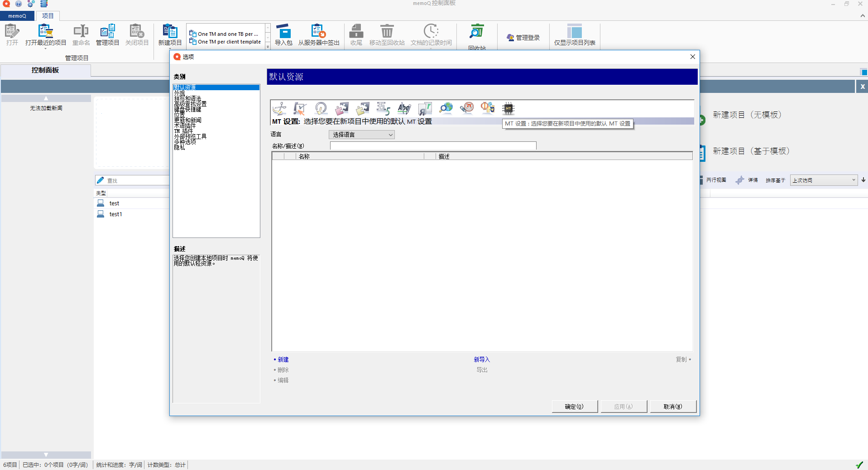Click the 新建项目 ribbon icon

tap(170, 35)
